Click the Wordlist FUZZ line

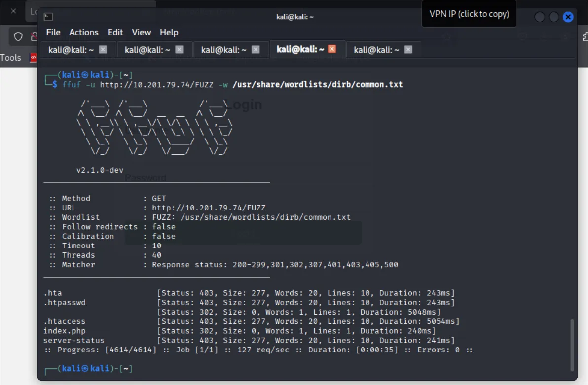pos(200,217)
